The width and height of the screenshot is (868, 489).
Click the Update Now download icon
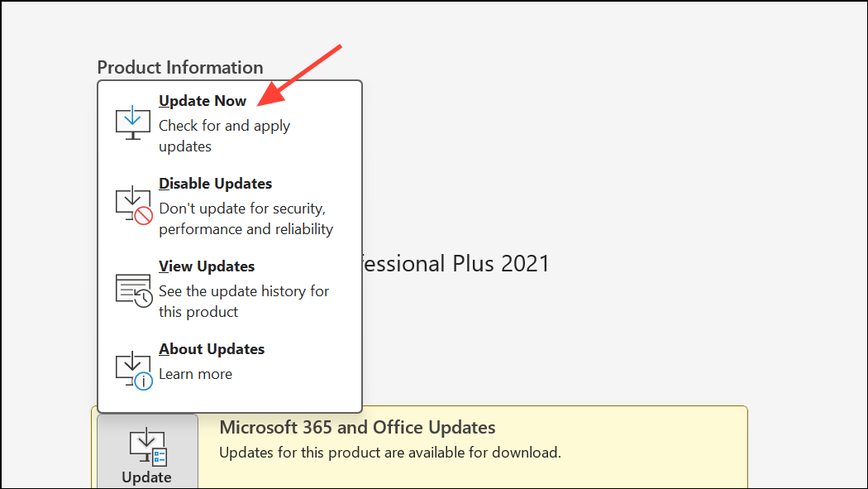click(x=132, y=123)
